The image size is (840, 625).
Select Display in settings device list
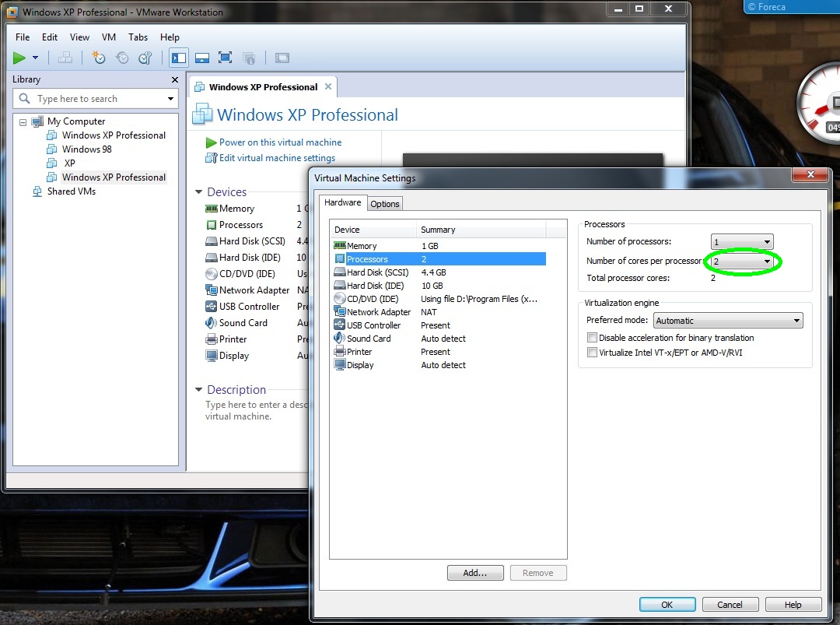[439, 365]
